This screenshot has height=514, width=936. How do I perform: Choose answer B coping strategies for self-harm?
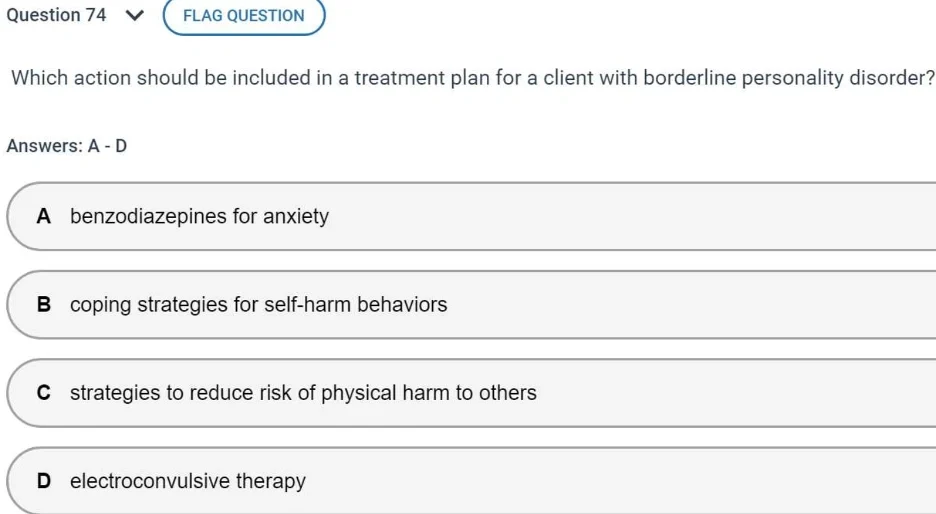pyautogui.click(x=471, y=304)
